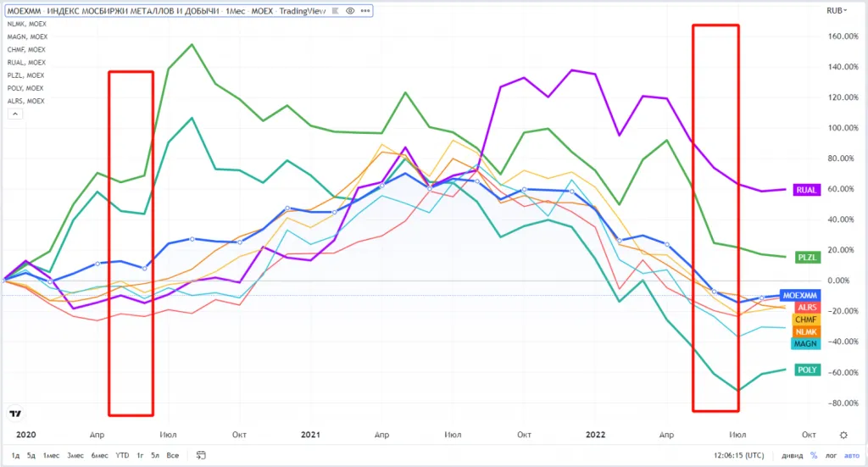Click the green PLZL price label
This screenshot has height=467, width=868.
tap(807, 258)
